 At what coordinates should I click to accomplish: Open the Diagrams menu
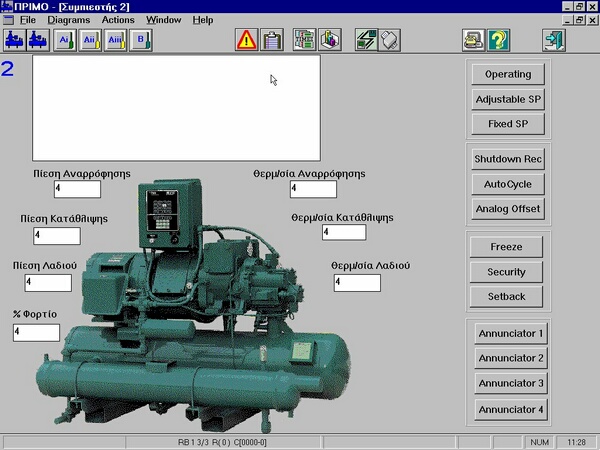tap(68, 20)
